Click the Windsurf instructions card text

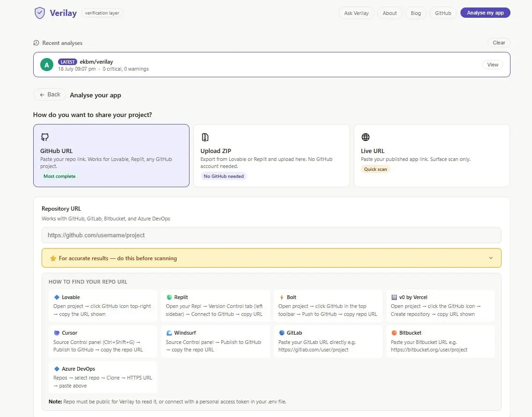coord(213,346)
